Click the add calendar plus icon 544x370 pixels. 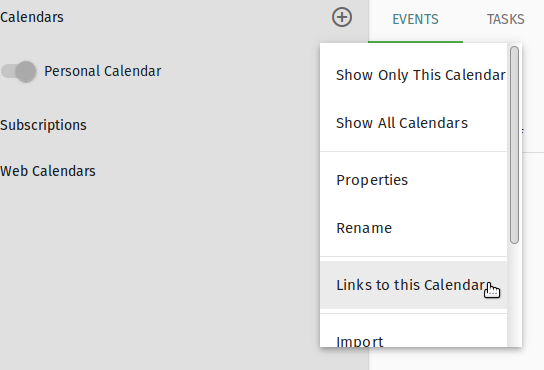pos(342,17)
